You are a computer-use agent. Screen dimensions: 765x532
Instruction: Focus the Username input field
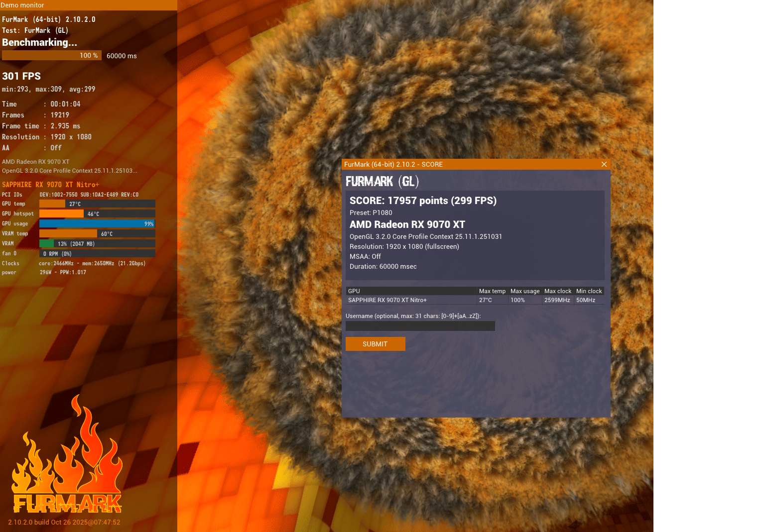[x=420, y=326]
